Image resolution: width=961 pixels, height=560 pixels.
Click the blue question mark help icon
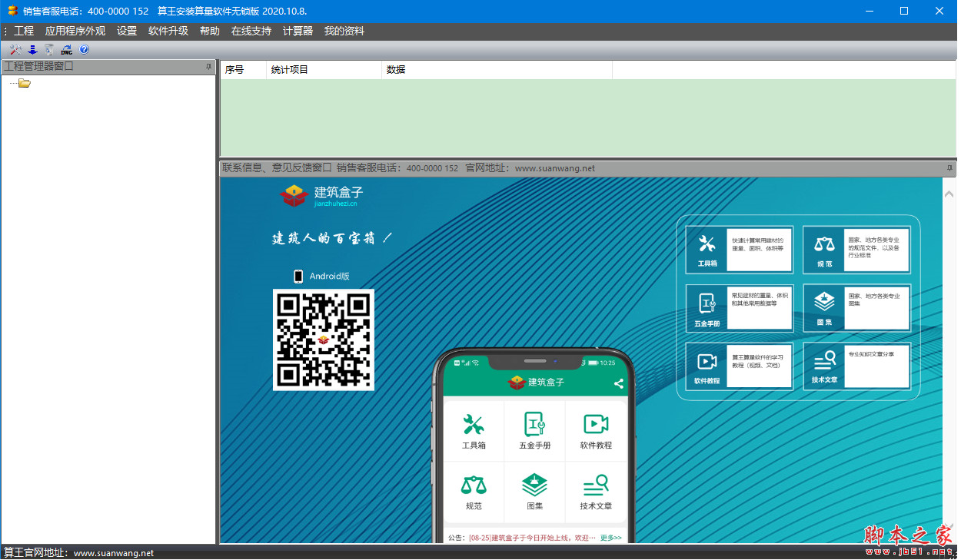[x=84, y=50]
